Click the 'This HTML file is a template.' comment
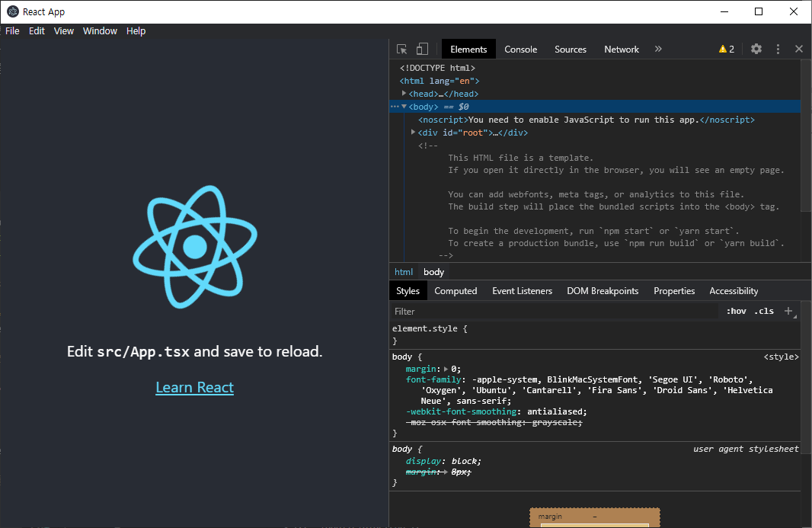This screenshot has height=528, width=812. 520,158
